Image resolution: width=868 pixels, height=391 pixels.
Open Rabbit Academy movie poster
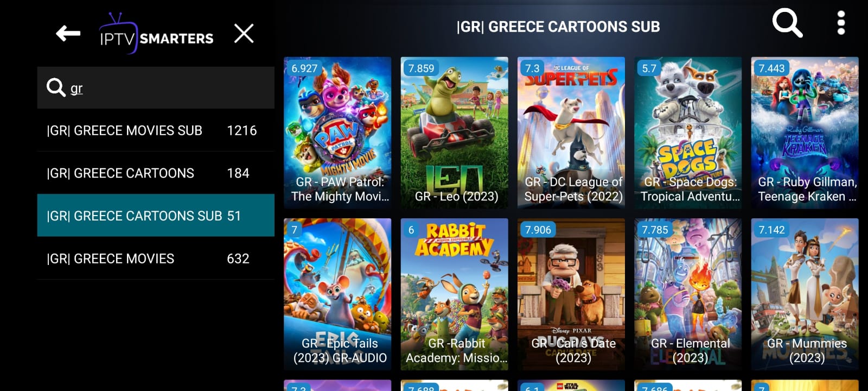[x=455, y=294]
